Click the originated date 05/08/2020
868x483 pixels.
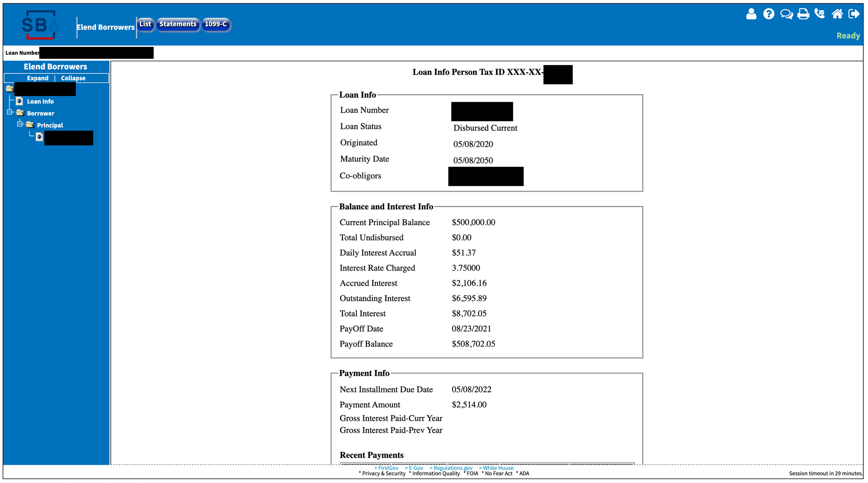click(473, 144)
